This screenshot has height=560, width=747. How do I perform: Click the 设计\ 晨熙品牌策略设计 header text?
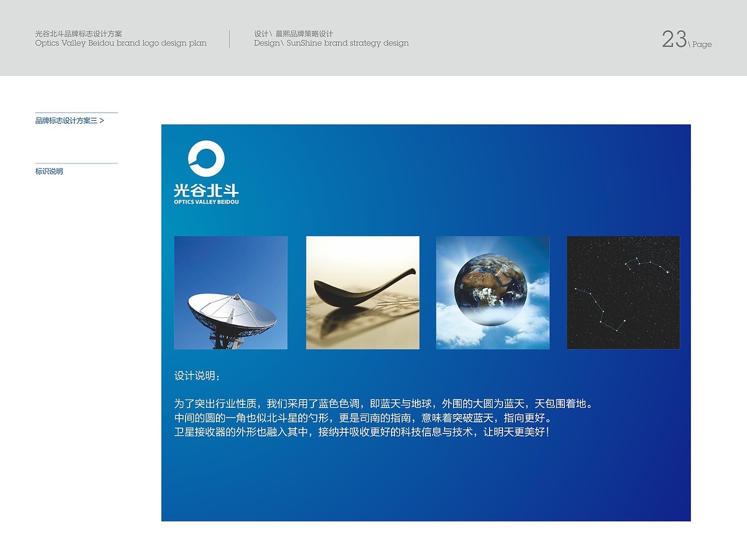294,34
